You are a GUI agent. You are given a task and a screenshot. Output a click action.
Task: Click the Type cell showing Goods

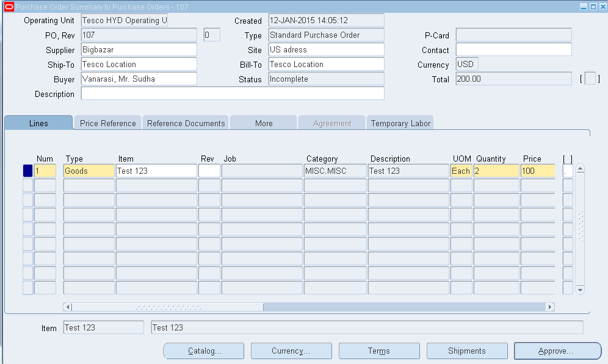click(x=89, y=171)
